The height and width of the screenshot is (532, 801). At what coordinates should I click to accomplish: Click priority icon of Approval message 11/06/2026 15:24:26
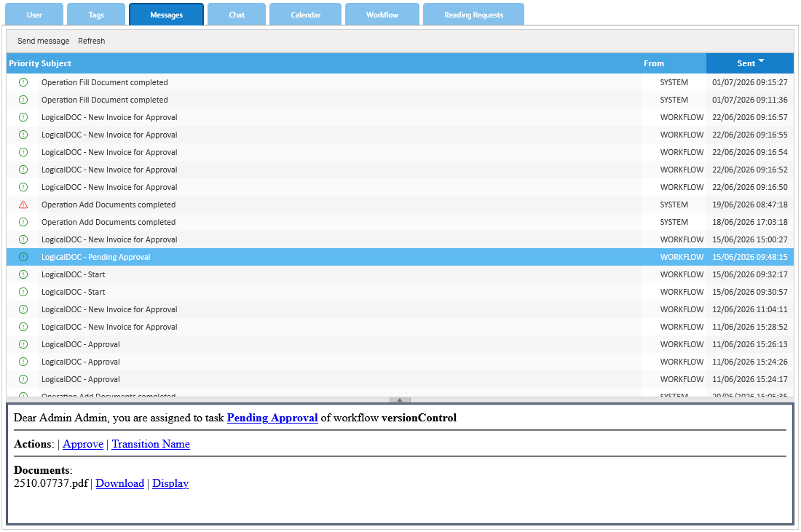23,362
